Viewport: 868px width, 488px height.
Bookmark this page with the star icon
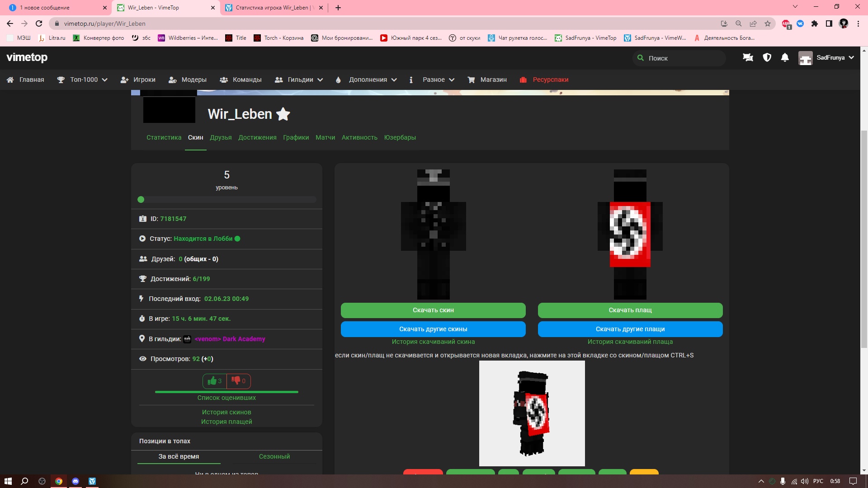click(768, 23)
